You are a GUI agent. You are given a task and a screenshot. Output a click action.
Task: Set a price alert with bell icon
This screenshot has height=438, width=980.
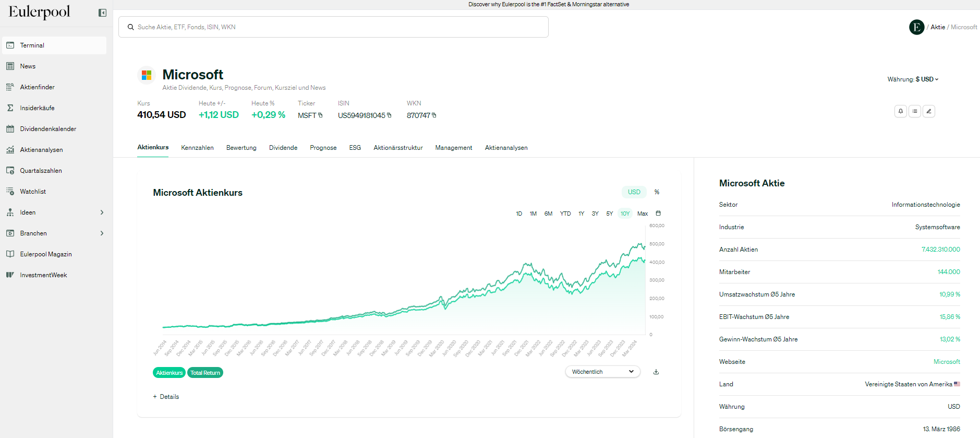click(x=900, y=111)
